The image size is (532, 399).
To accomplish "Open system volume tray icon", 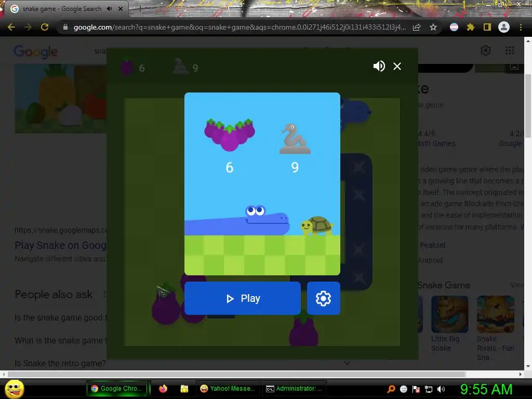I will click(441, 389).
